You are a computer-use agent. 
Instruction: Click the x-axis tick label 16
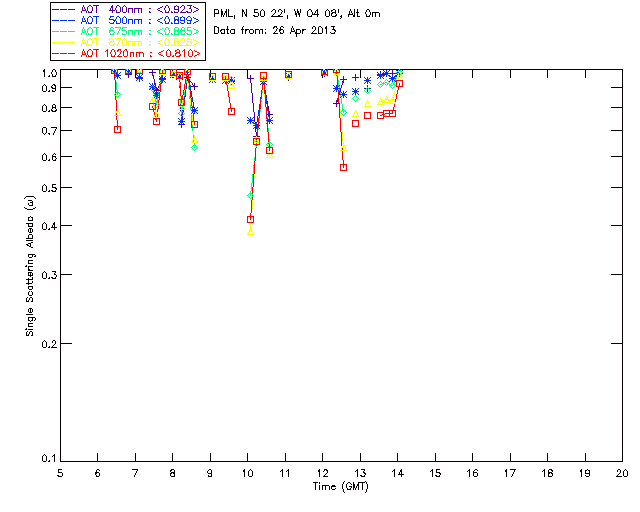coord(473,473)
